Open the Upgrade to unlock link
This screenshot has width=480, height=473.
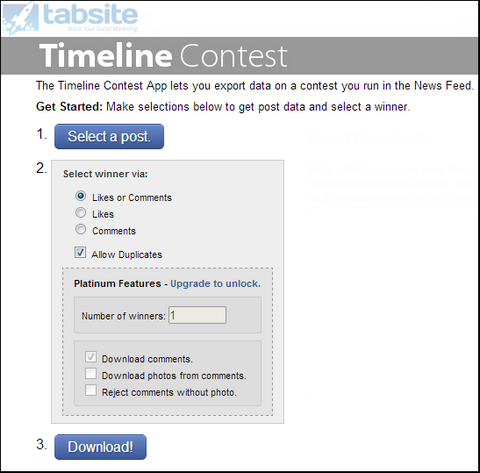pos(215,284)
